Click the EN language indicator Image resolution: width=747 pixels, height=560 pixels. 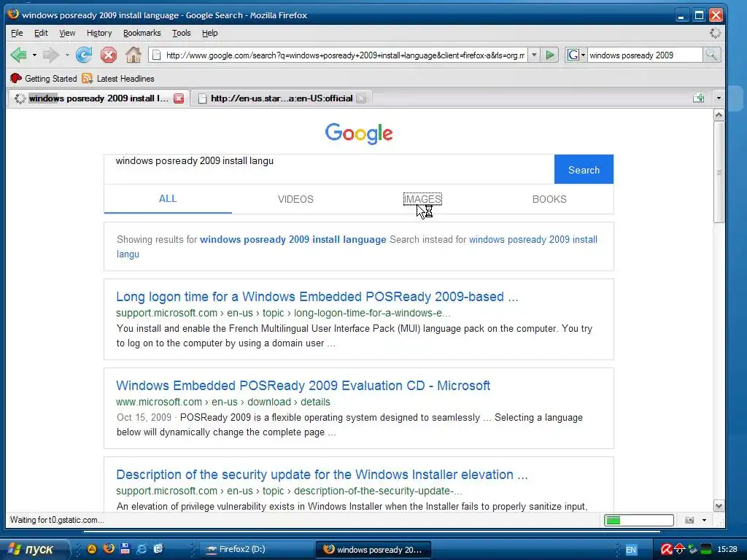pos(631,550)
